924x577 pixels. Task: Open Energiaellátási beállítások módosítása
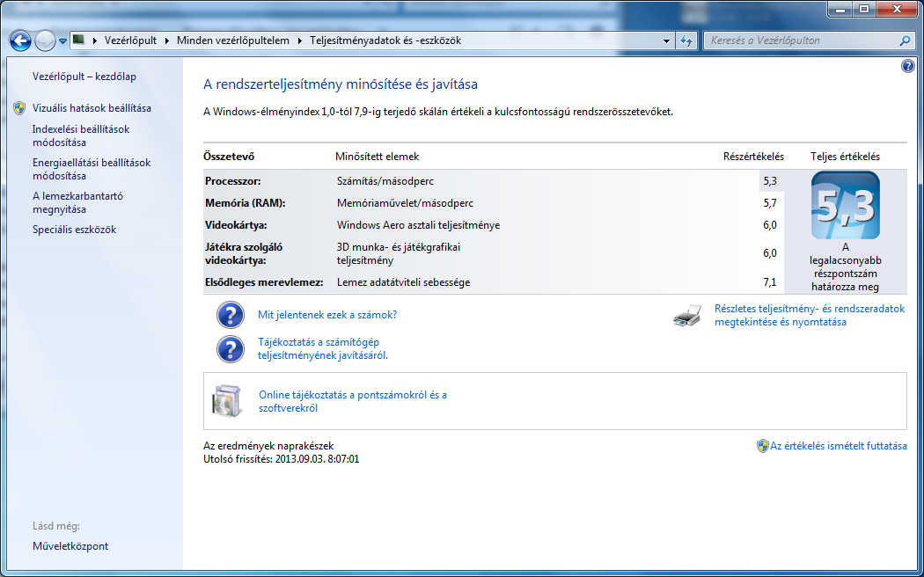click(x=92, y=170)
